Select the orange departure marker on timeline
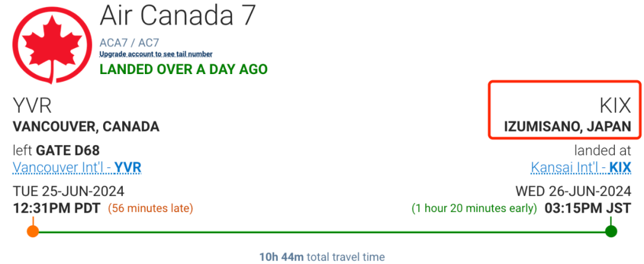The width and height of the screenshot is (644, 264). 33,232
